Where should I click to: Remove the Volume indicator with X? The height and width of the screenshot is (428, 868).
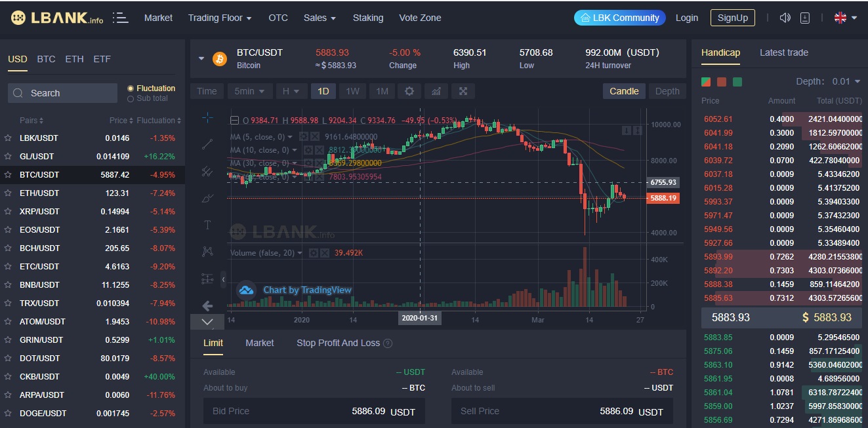[324, 253]
